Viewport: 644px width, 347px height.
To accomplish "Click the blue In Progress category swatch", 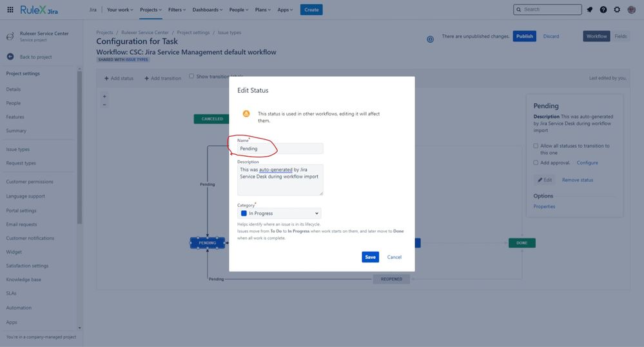I will click(244, 213).
